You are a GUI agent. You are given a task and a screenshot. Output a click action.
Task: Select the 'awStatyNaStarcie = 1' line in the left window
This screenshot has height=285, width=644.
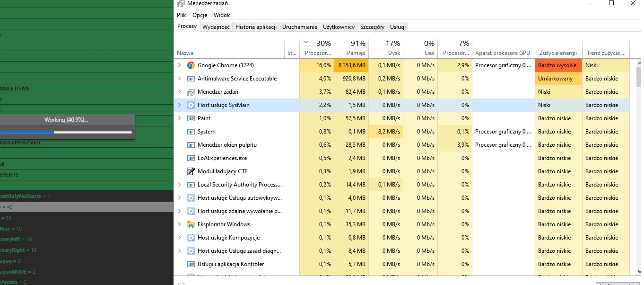coord(87,196)
